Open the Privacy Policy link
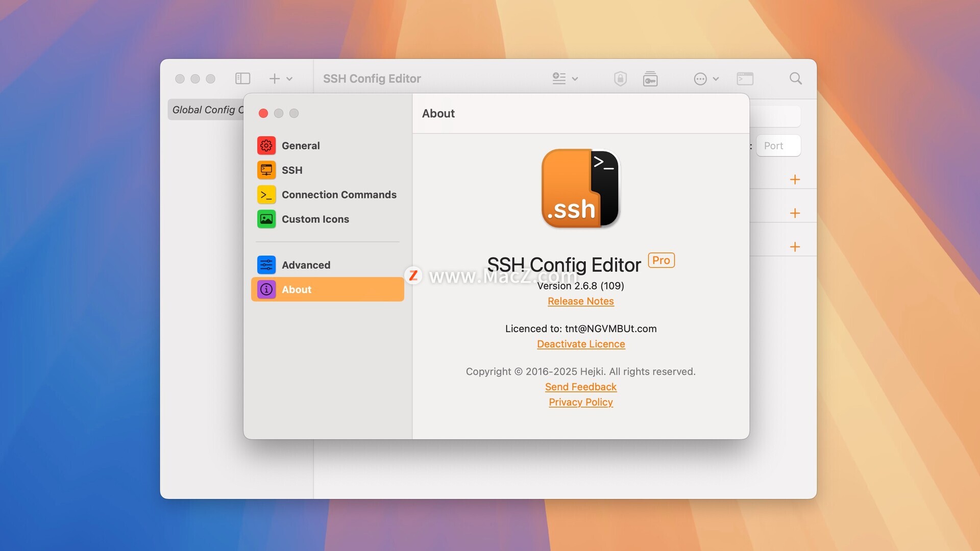The image size is (980, 551). (x=581, y=402)
